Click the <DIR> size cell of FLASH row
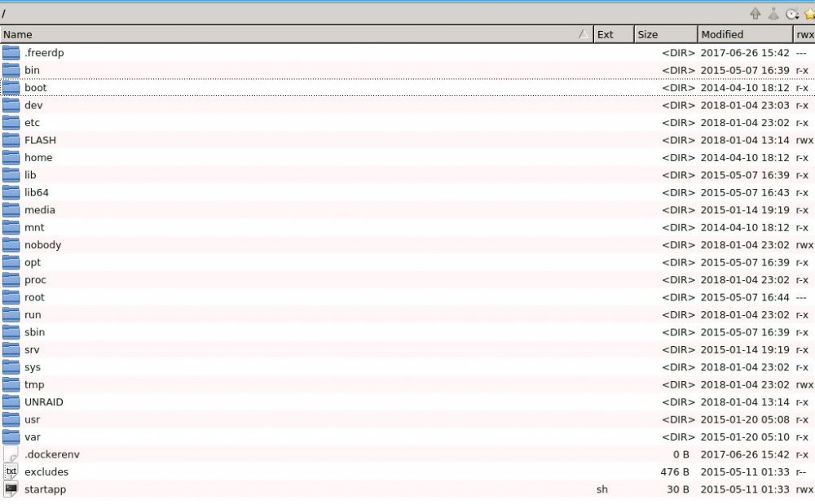The height and width of the screenshot is (504, 815). pyautogui.click(x=678, y=139)
